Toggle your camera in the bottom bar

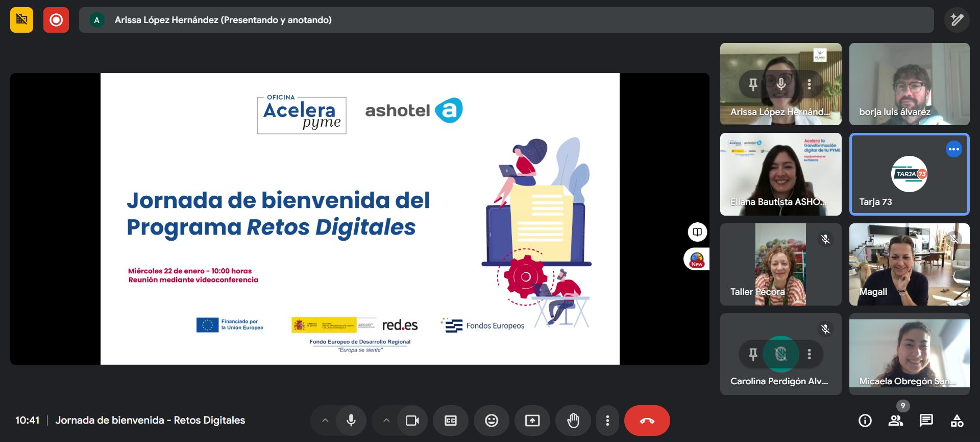tap(412, 421)
